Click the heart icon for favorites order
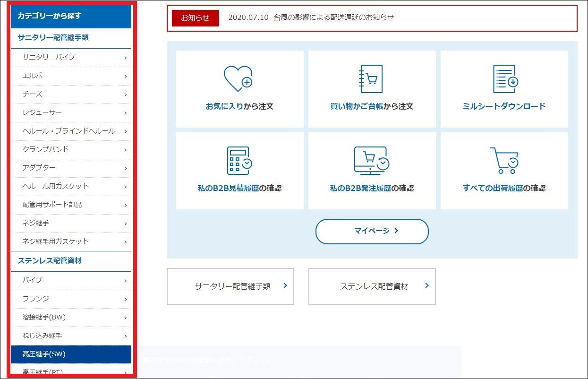This screenshot has width=588, height=379. pos(238,78)
